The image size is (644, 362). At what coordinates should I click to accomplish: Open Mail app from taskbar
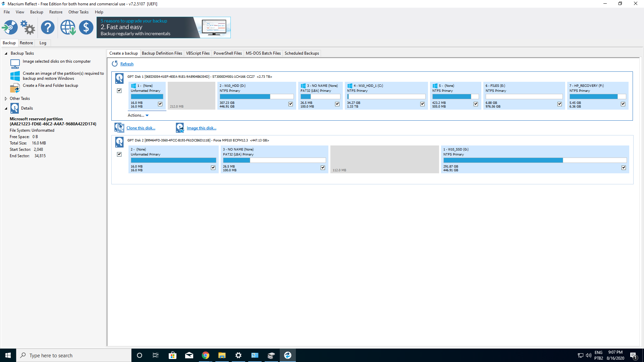pyautogui.click(x=189, y=355)
